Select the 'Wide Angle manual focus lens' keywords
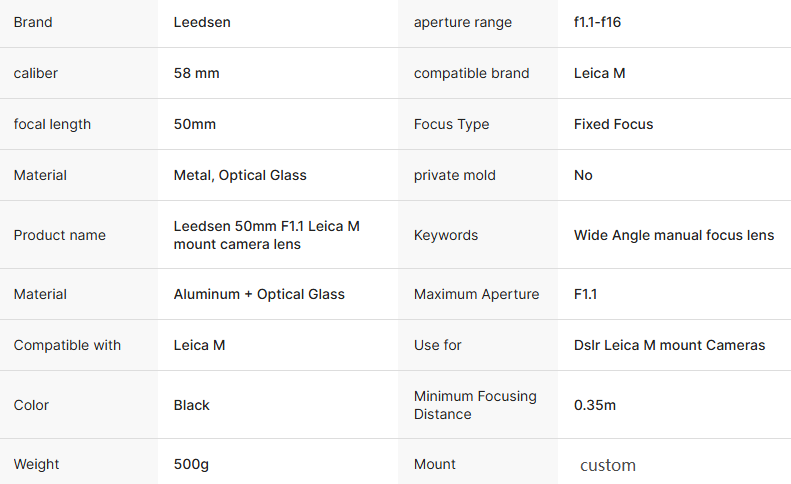Viewport: 791px width, 484px height. coord(673,235)
